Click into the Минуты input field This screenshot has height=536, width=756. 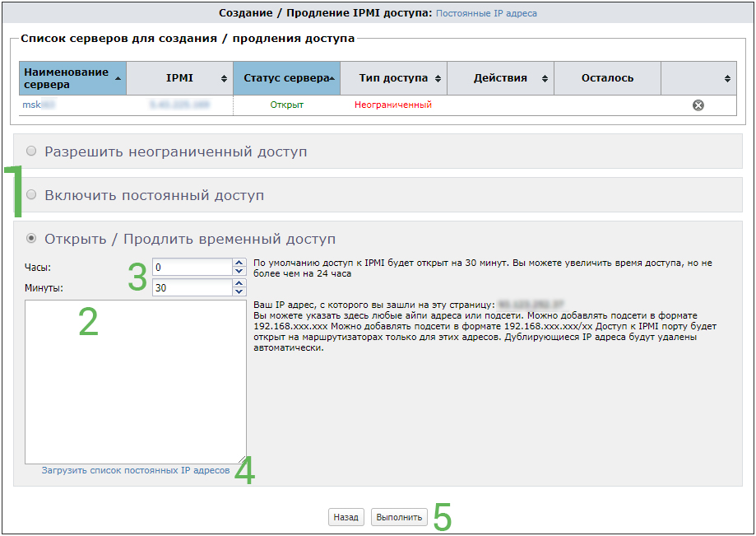192,288
